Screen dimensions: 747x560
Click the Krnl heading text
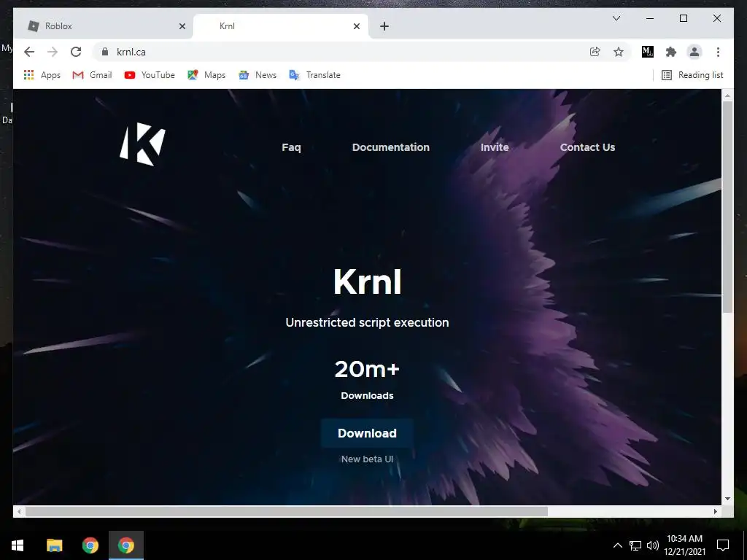pos(368,282)
